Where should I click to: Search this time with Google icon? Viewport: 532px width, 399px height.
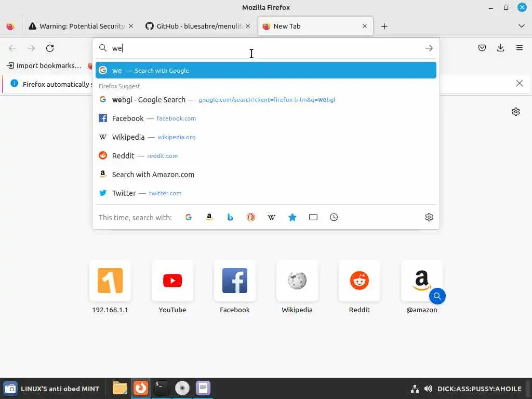point(189,217)
